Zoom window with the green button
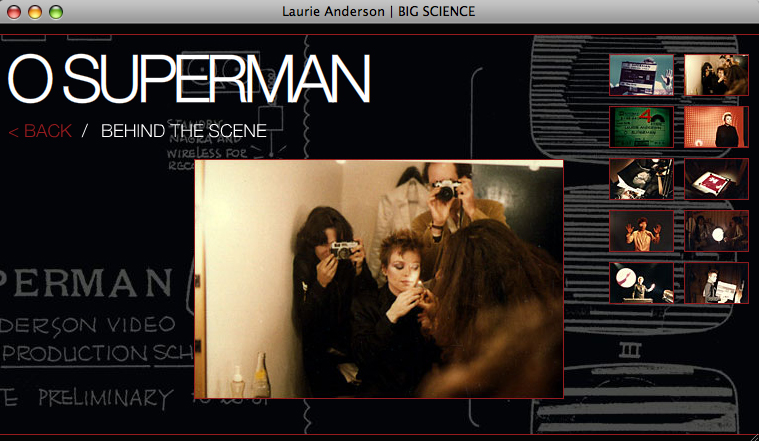759x441 pixels. point(56,12)
